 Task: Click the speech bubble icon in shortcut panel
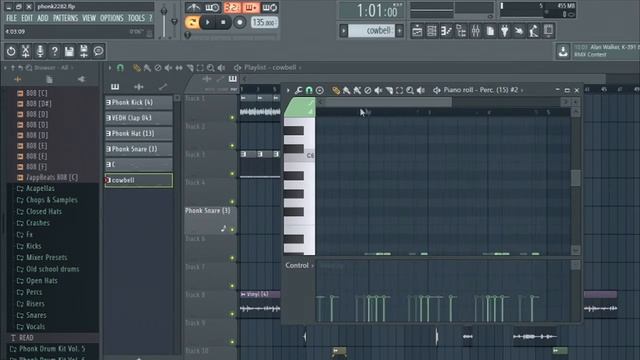(x=98, y=51)
